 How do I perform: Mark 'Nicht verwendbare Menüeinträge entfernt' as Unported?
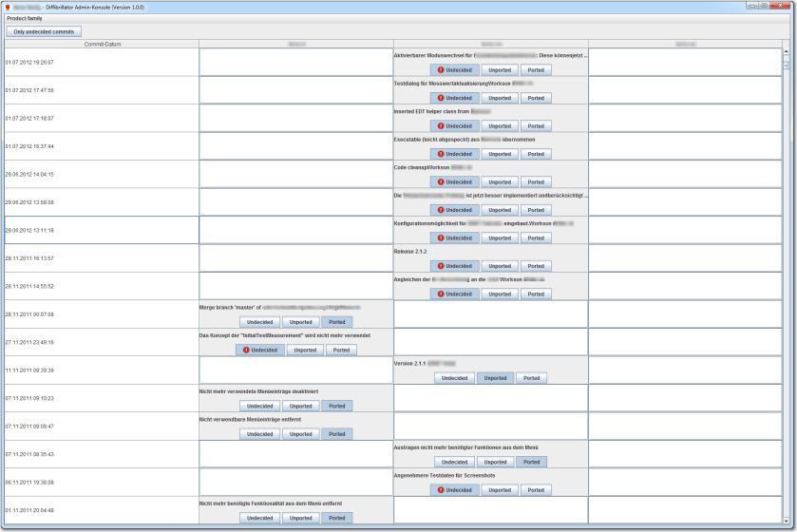pyautogui.click(x=300, y=434)
